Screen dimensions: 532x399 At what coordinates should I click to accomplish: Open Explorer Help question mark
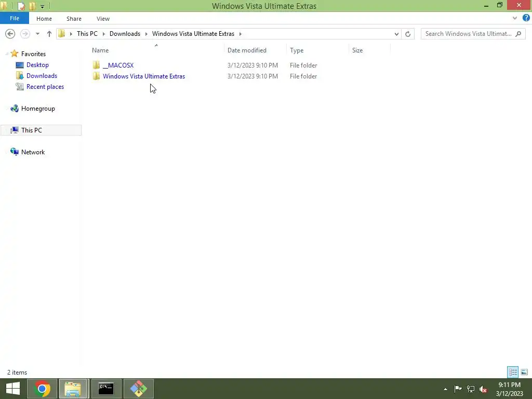pyautogui.click(x=526, y=18)
